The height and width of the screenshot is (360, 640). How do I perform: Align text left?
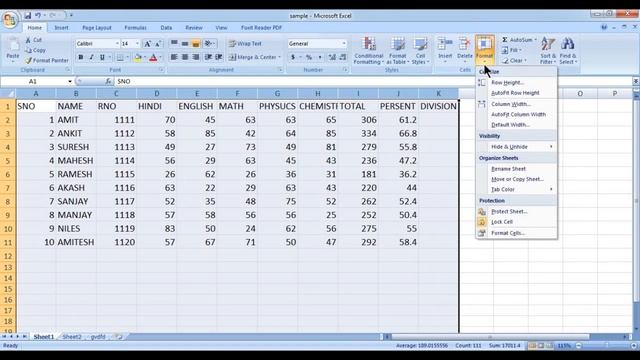pos(174,57)
